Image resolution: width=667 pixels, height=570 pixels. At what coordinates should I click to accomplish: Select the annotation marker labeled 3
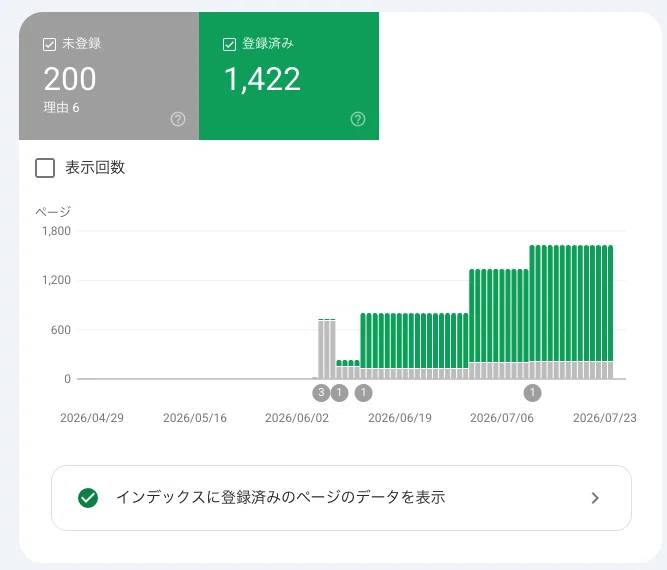(321, 393)
